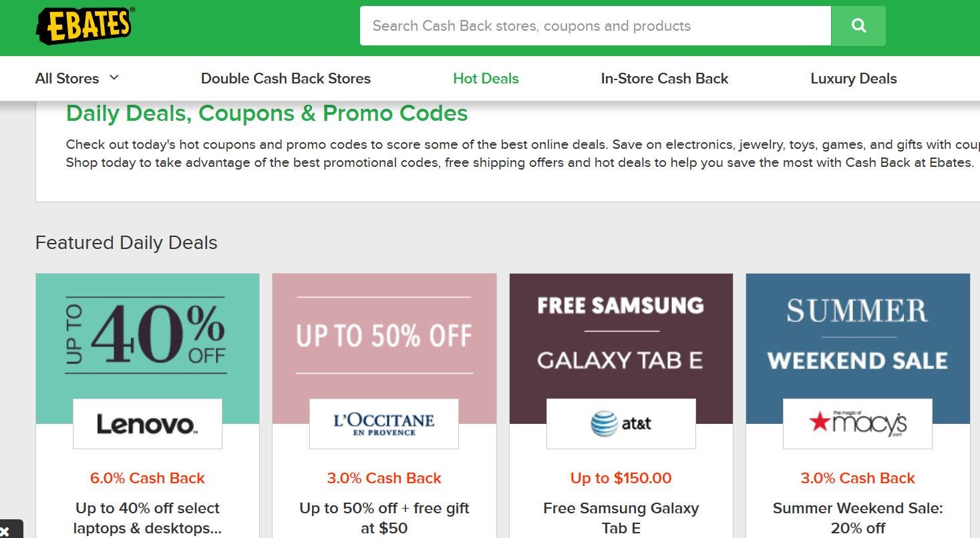Open the Luxury Deals section
The width and height of the screenshot is (980, 538).
853,78
